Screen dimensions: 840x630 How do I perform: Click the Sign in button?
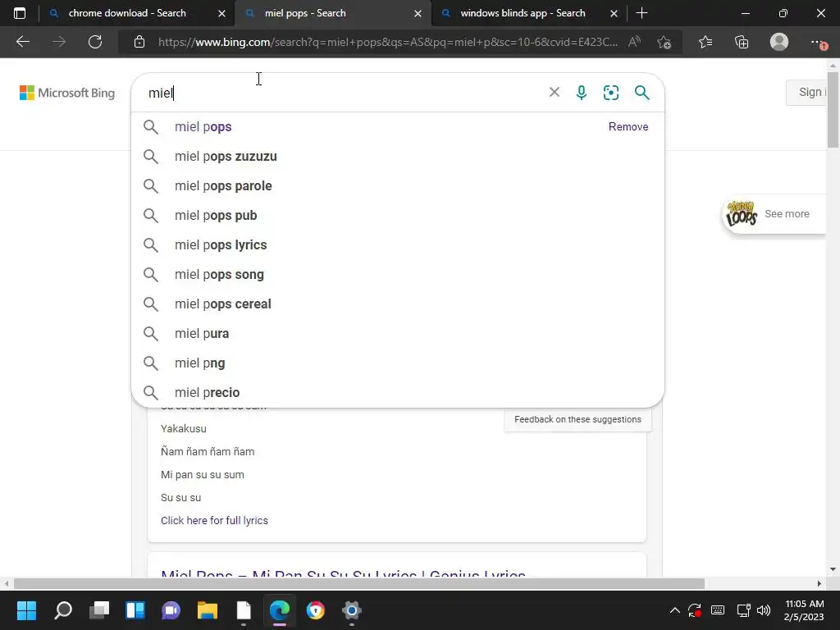[808, 92]
